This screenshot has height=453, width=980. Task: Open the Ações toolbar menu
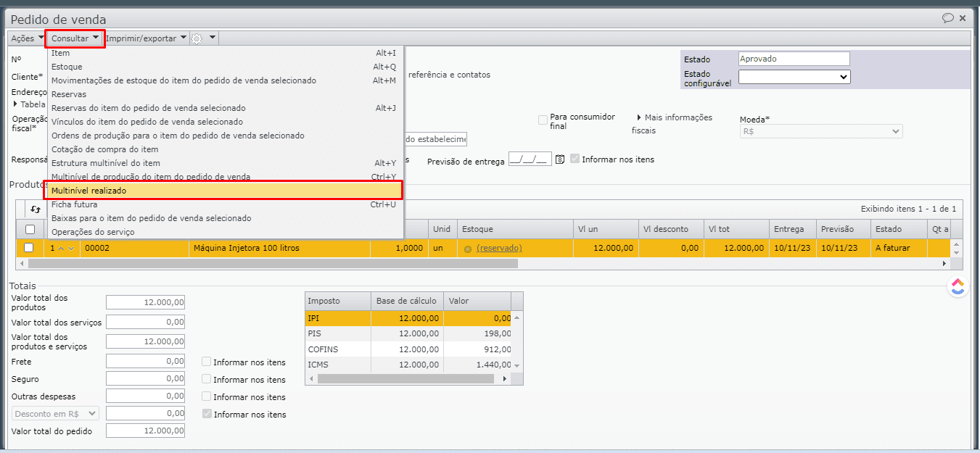click(x=27, y=38)
